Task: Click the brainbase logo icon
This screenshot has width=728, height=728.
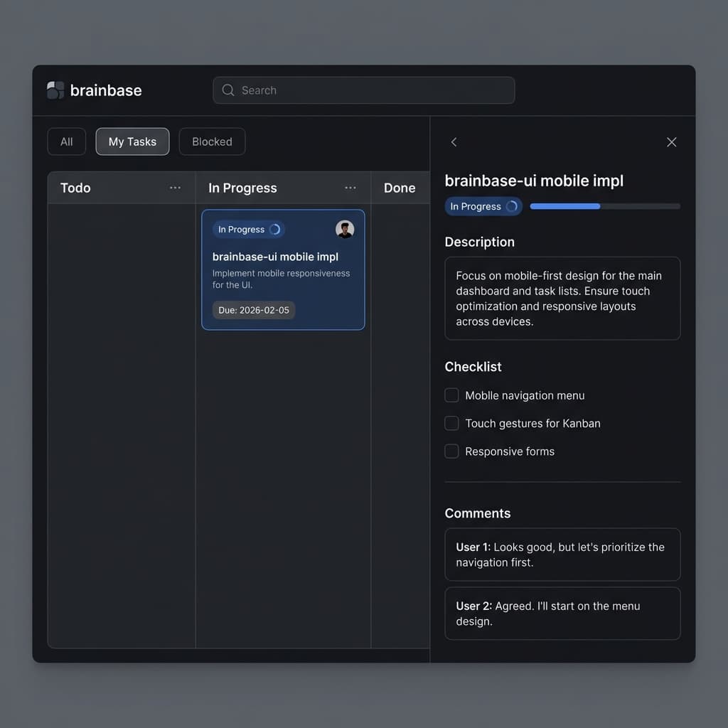Action: (x=55, y=90)
